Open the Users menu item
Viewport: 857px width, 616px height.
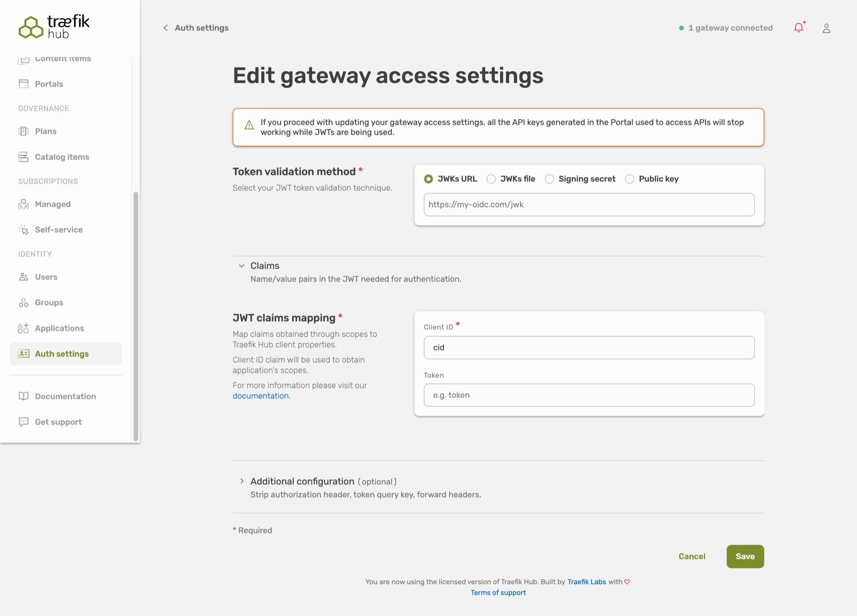point(66,277)
